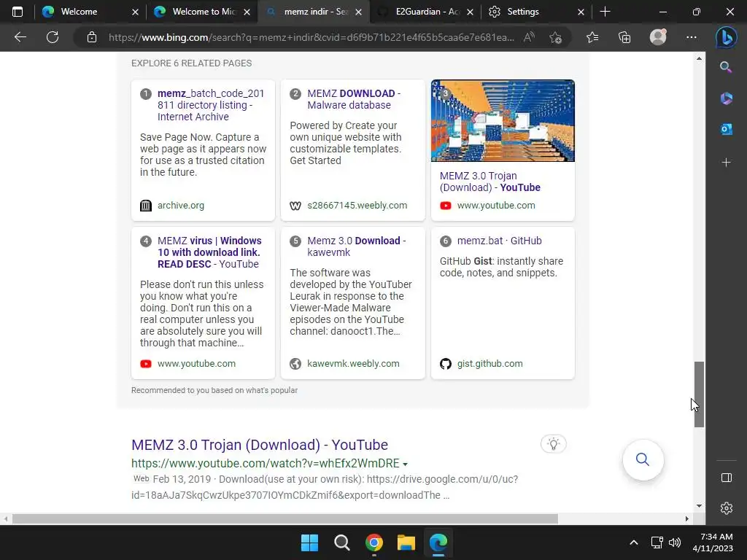This screenshot has height=560, width=747.
Task: Open memz_batch_code directory listing link
Action: 211,105
